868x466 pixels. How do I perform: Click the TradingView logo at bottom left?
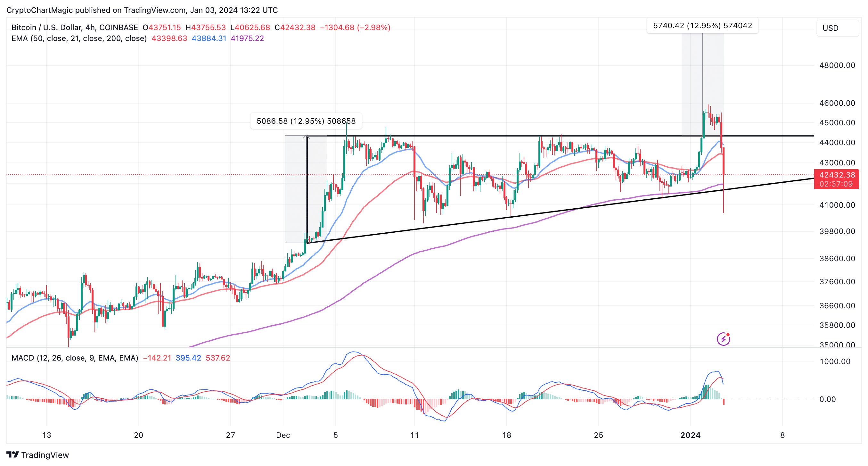12,455
